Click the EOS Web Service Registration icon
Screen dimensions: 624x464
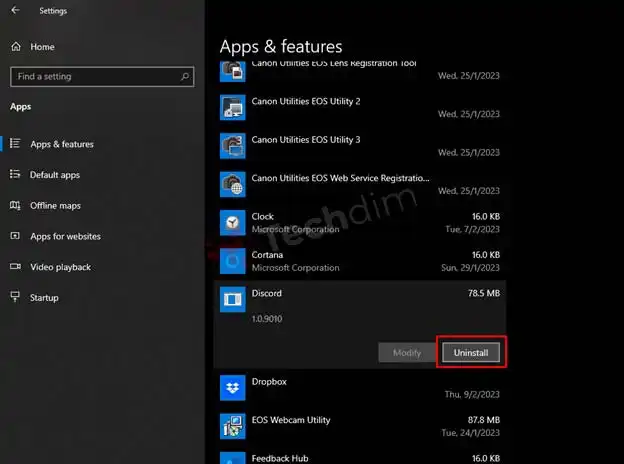[233, 184]
